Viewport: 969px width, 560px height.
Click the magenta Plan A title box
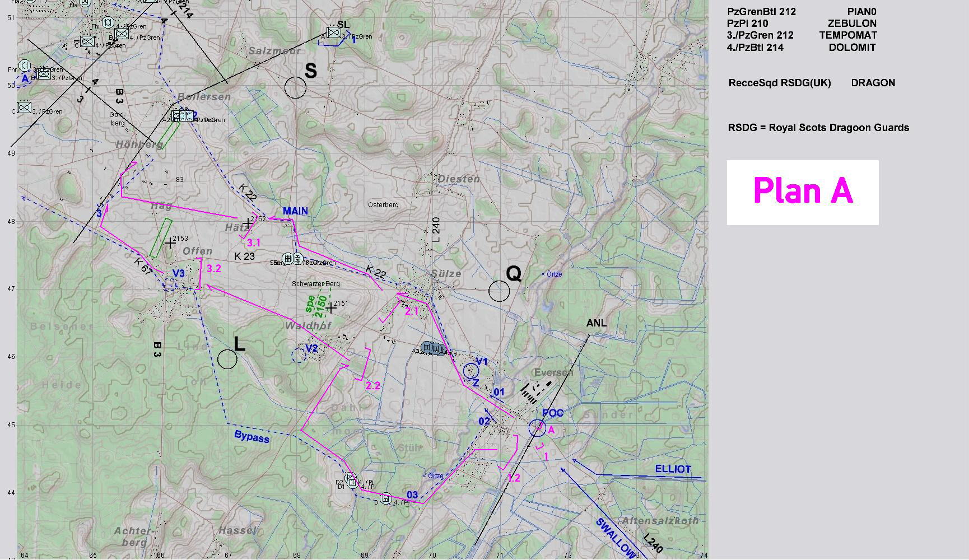coord(802,193)
